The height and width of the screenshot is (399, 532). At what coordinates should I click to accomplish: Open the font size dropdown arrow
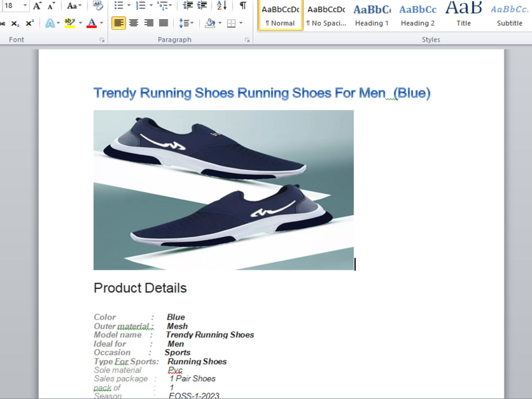[25, 5]
